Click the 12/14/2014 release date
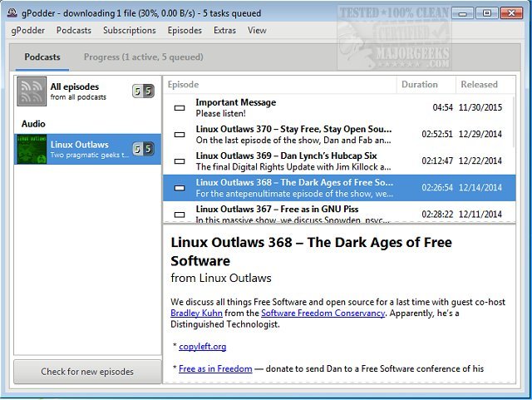This screenshot has width=532, height=400. pos(480,187)
